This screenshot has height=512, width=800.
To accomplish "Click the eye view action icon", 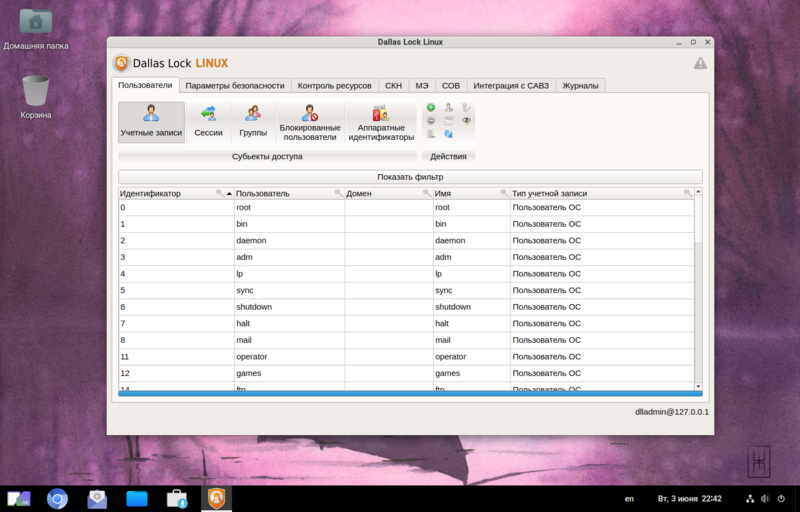I will 466,120.
